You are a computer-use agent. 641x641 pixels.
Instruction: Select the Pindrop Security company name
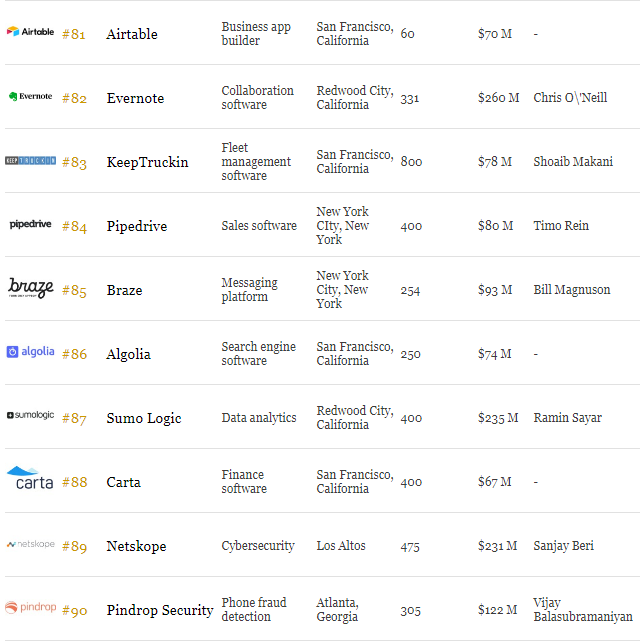160,610
